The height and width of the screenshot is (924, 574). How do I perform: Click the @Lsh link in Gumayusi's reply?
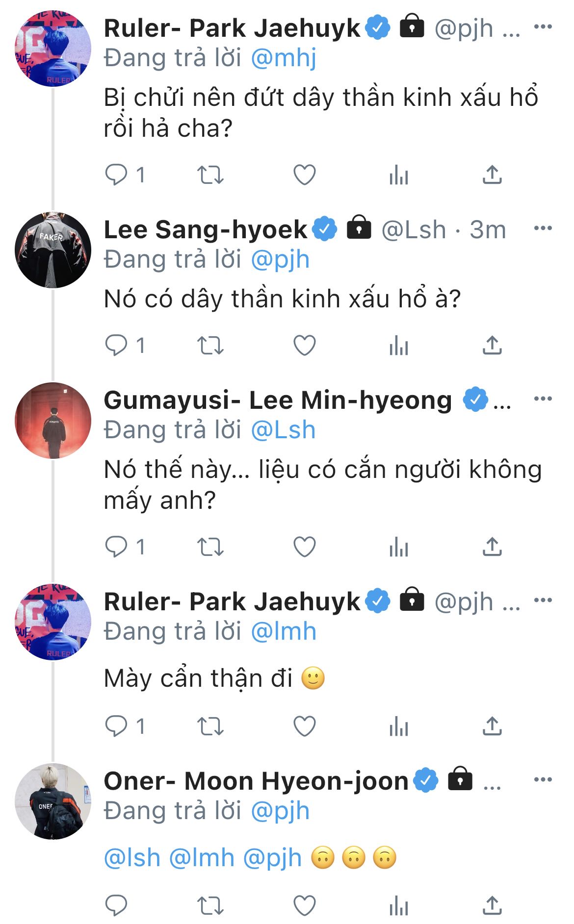pyautogui.click(x=283, y=430)
